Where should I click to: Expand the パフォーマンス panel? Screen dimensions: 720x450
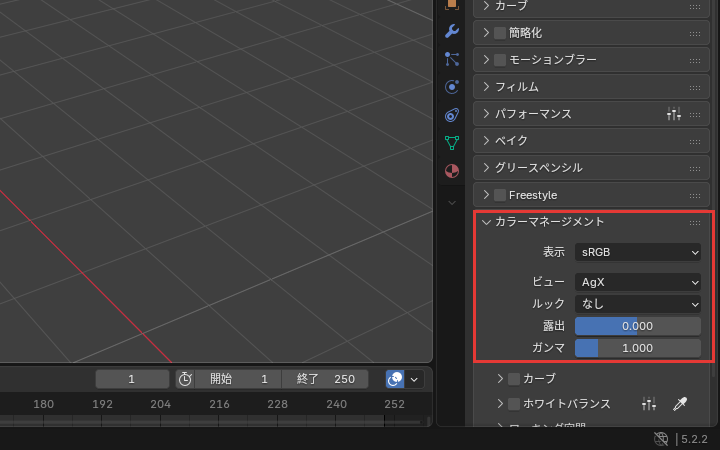click(486, 113)
